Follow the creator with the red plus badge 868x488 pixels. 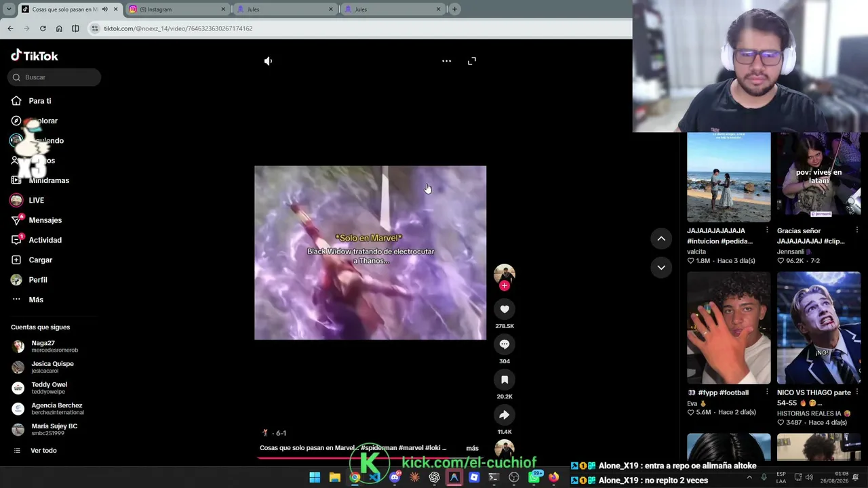click(x=504, y=286)
